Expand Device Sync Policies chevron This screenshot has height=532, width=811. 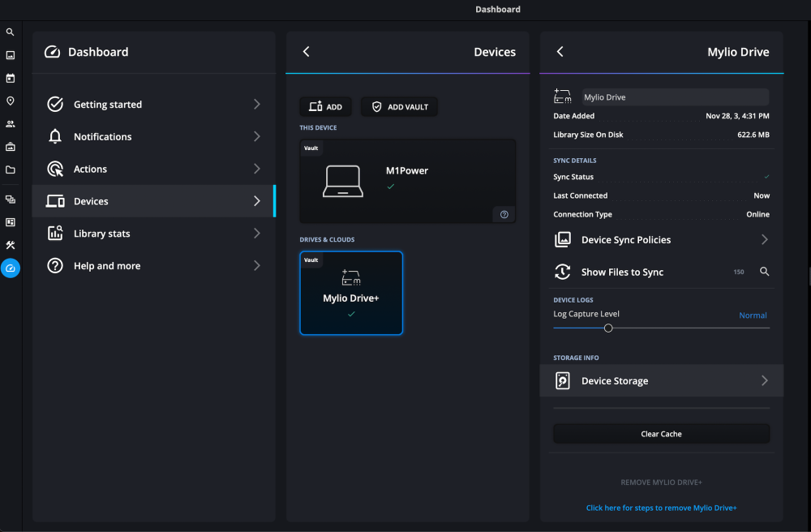click(765, 239)
